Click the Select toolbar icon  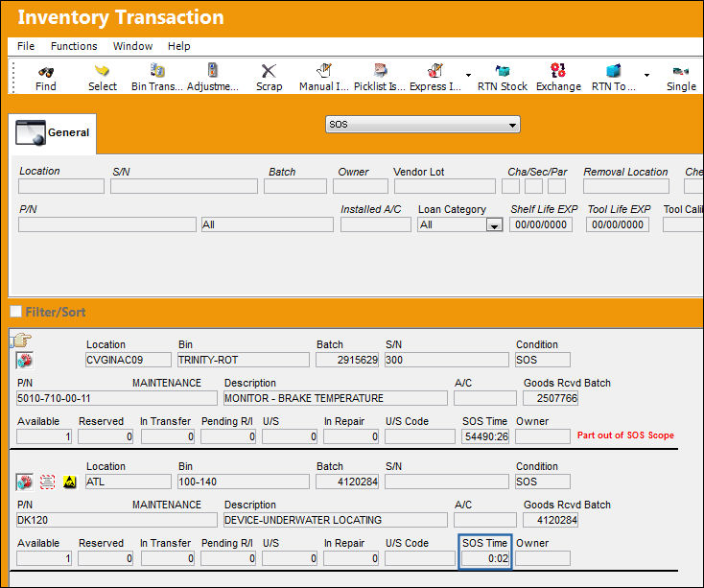[102, 70]
